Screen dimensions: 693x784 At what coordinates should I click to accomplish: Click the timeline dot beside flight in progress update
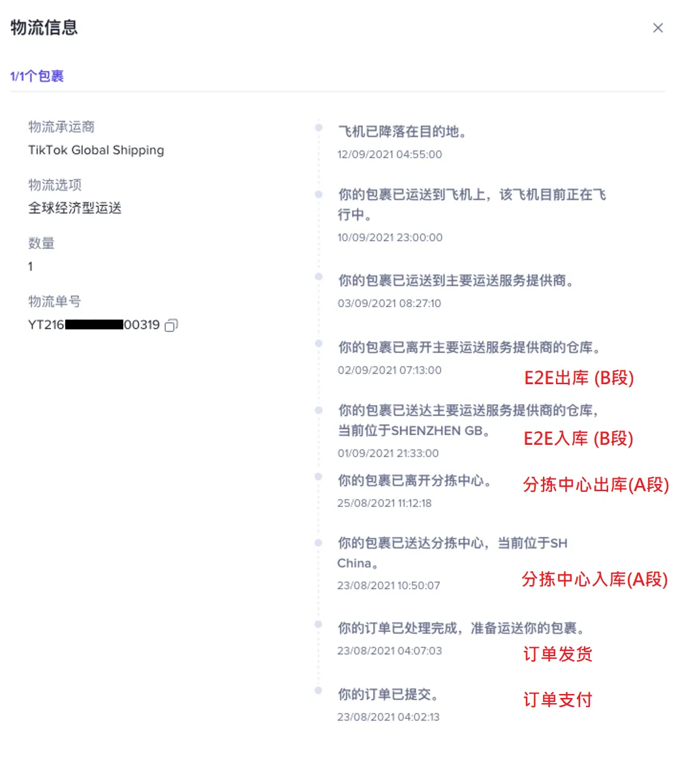pyautogui.click(x=318, y=192)
